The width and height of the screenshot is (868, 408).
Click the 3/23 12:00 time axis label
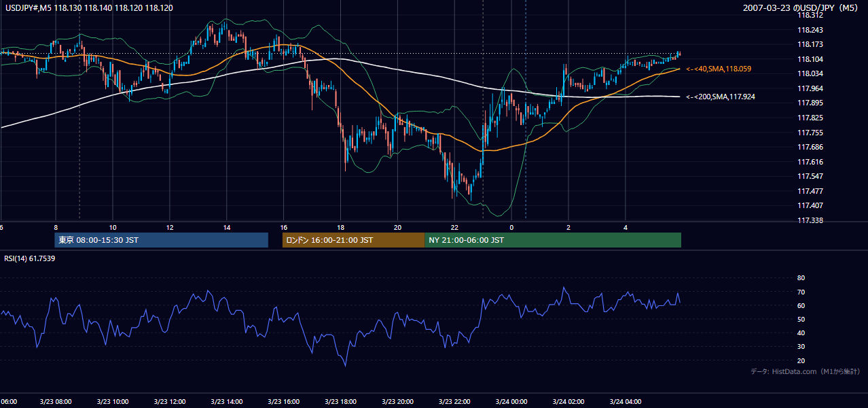170,402
